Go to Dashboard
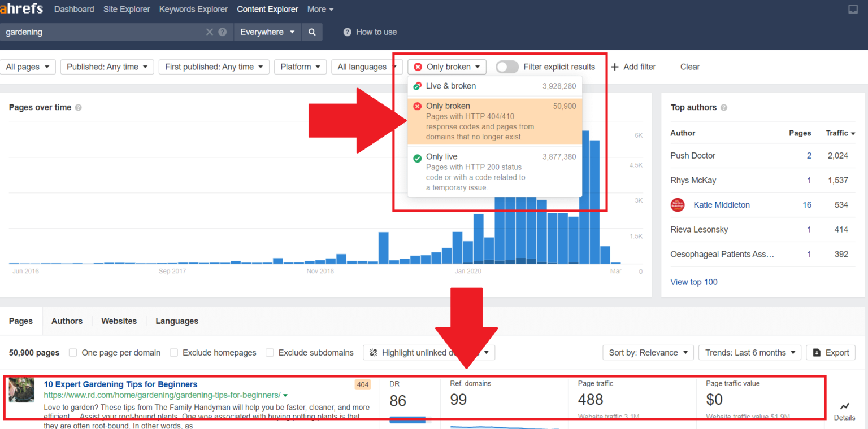868x429 pixels. click(x=74, y=9)
